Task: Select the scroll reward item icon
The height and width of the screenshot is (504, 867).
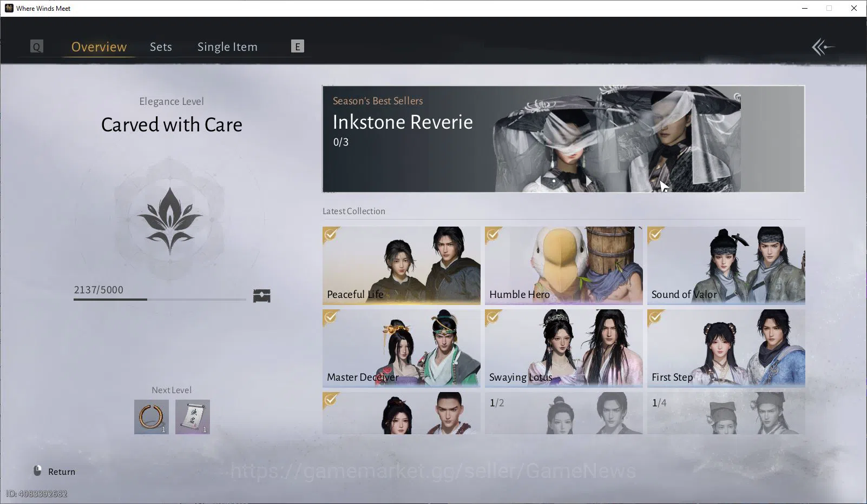Action: click(193, 417)
